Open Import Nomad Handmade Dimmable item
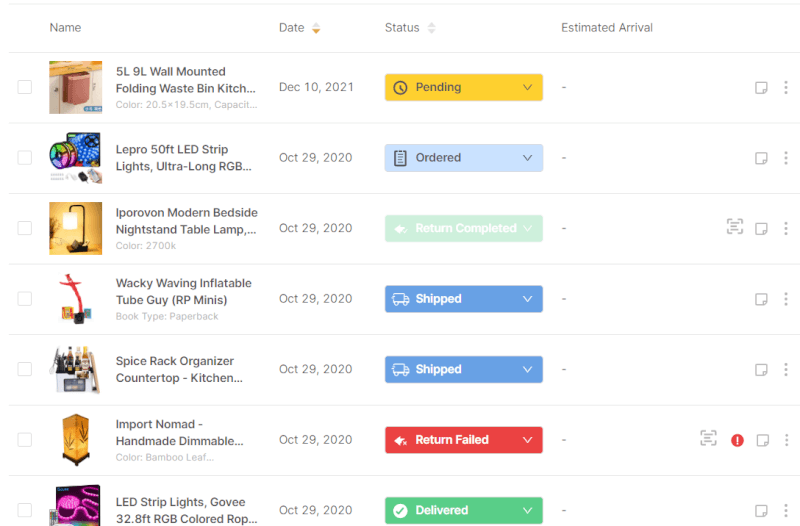Image resolution: width=800 pixels, height=526 pixels. click(180, 433)
